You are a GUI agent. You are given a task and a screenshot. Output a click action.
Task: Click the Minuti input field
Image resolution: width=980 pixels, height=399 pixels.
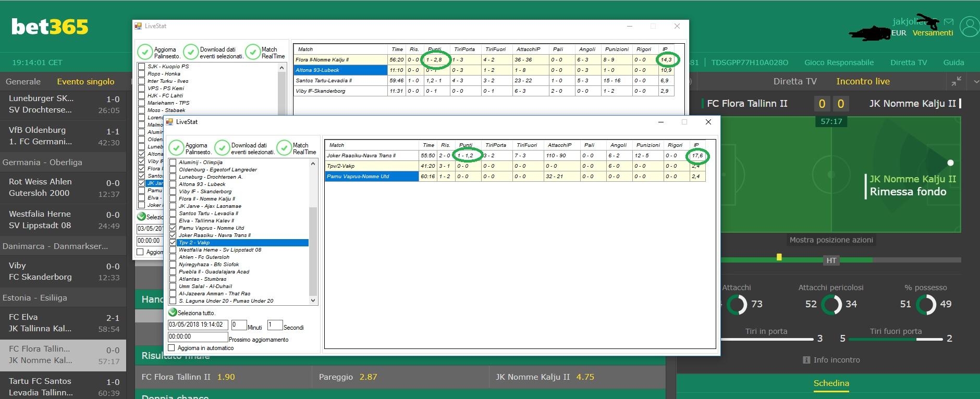point(239,325)
